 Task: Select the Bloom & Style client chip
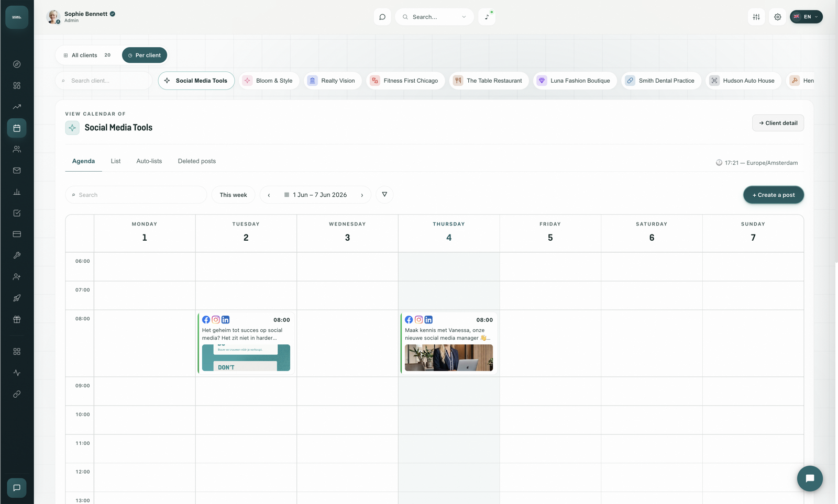point(269,81)
